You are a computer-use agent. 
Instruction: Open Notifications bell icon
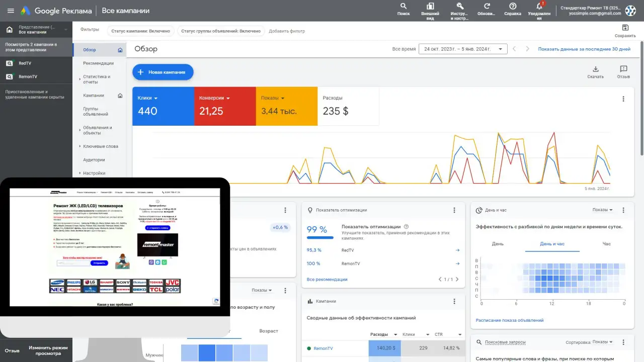[540, 6]
